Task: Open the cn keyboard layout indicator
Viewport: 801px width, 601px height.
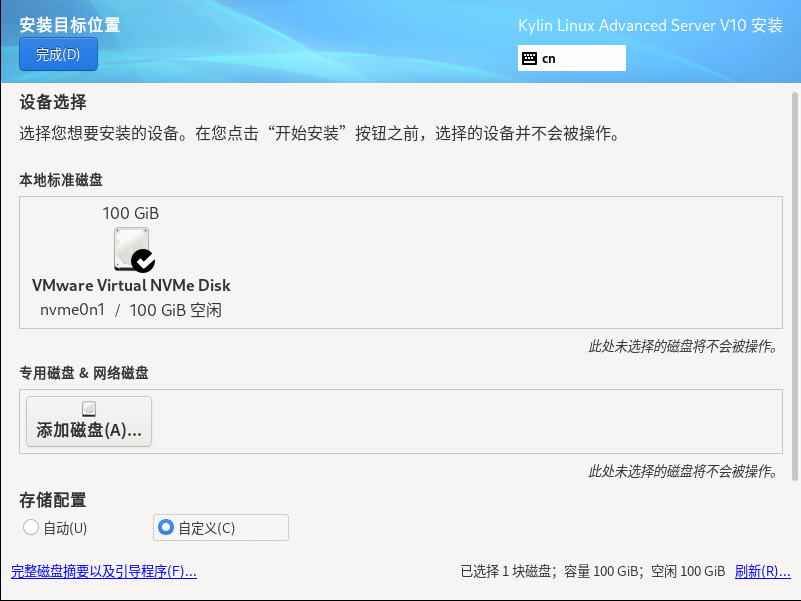Action: coord(572,58)
